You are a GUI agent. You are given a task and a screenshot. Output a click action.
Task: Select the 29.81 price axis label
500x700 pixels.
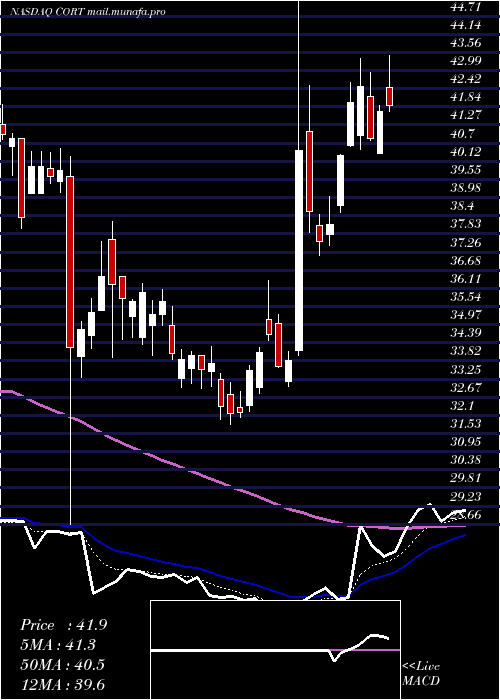point(466,478)
